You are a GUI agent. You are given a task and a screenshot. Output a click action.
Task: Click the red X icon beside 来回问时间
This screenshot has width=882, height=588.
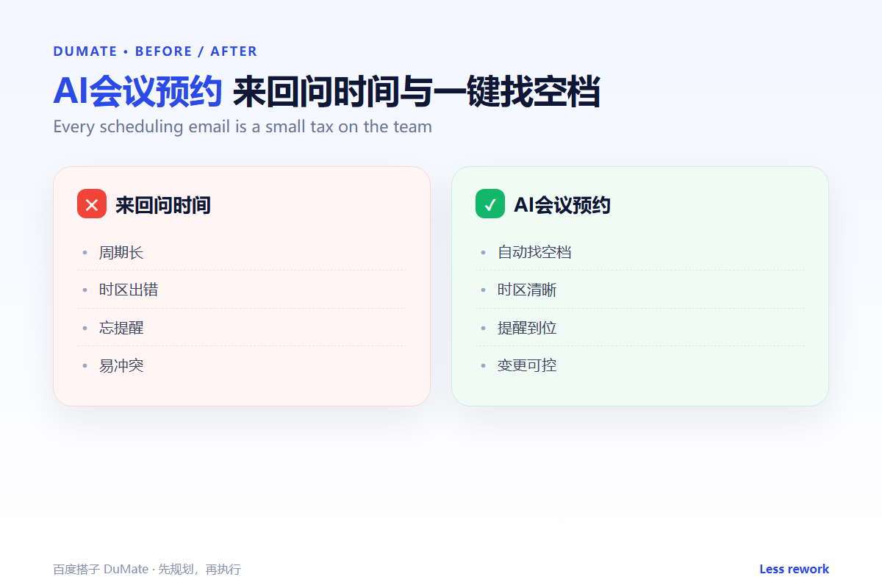(92, 204)
